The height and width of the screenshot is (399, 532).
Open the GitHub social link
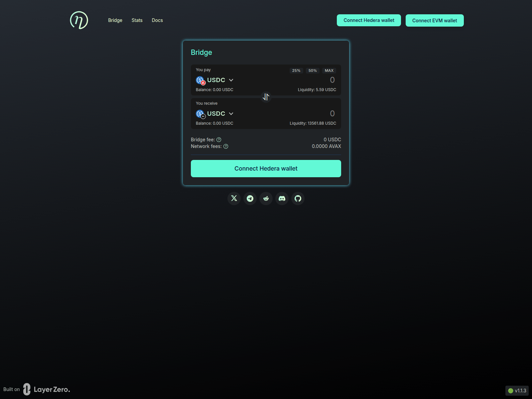pyautogui.click(x=298, y=199)
